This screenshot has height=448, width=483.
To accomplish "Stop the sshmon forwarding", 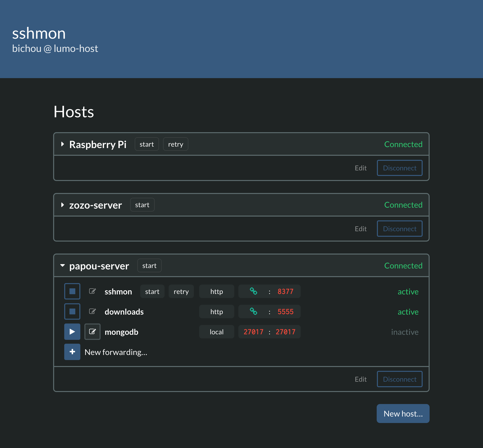I will (x=72, y=291).
